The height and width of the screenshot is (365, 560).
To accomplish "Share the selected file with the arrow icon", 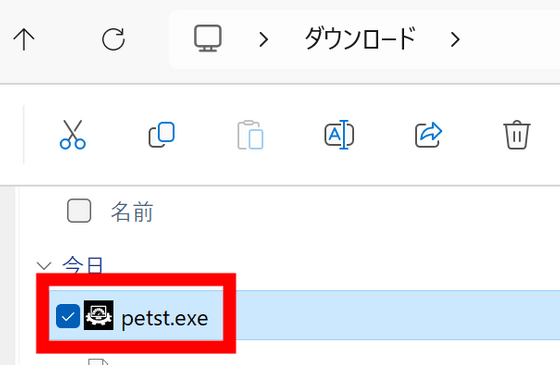I will point(428,135).
